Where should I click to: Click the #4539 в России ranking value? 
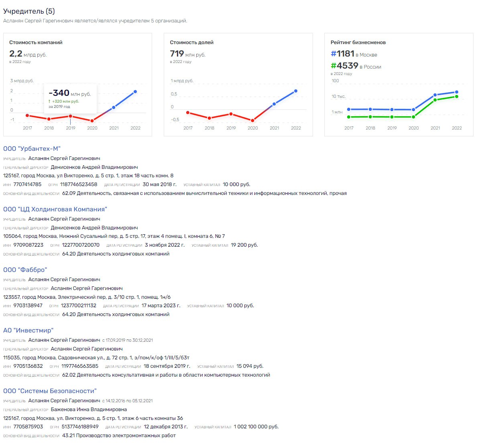[356, 66]
